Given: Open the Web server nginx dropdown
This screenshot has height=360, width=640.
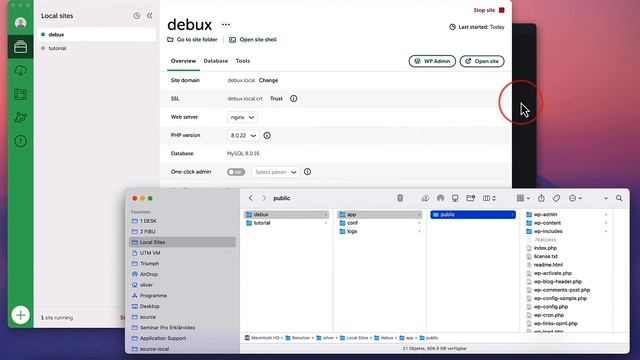Looking at the screenshot, I should 242,117.
